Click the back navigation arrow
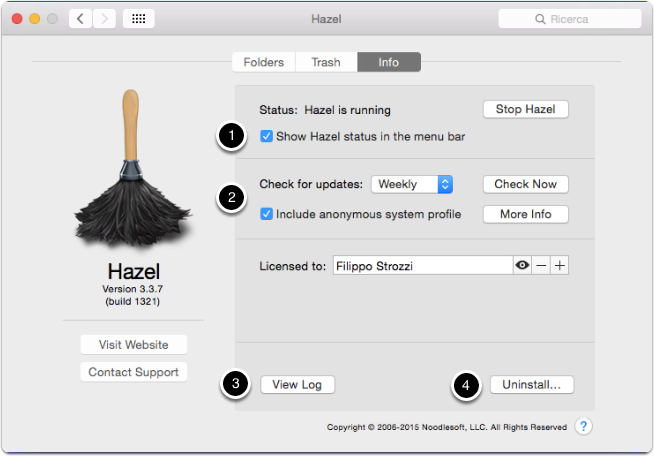The height and width of the screenshot is (456, 654). point(80,19)
